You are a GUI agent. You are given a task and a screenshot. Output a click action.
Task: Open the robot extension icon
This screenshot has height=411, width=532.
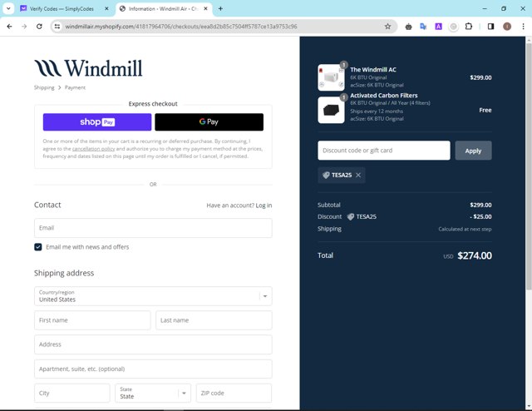pyautogui.click(x=408, y=27)
